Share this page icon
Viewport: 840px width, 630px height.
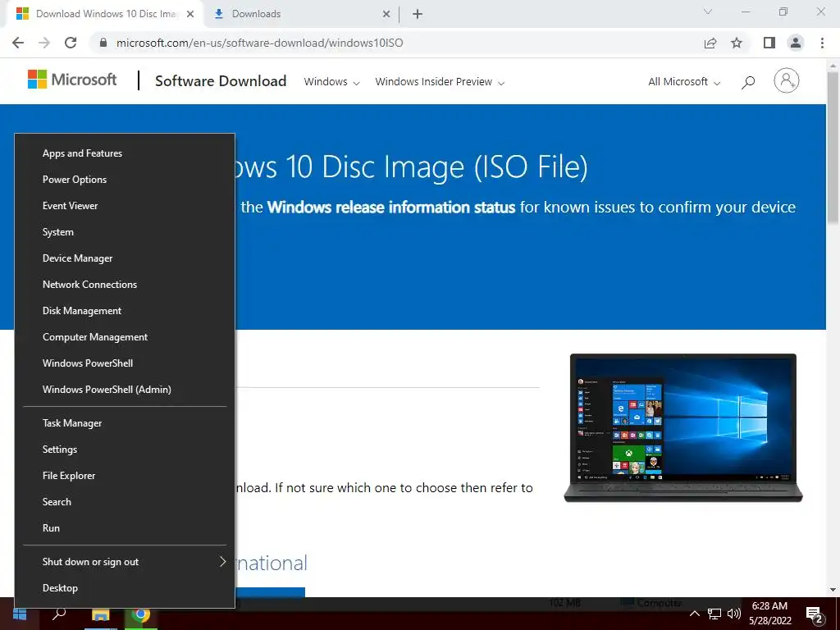pyautogui.click(x=710, y=43)
